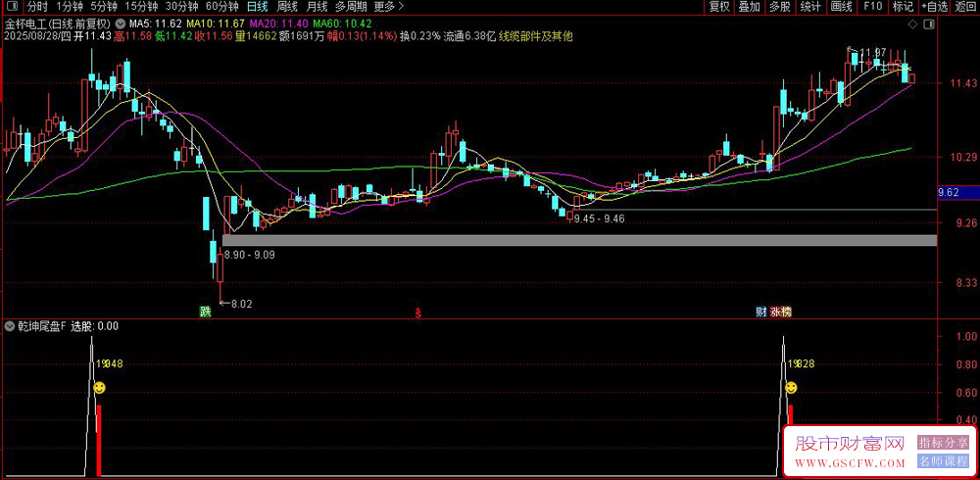Click the MA5: 11.62 label

[155, 24]
